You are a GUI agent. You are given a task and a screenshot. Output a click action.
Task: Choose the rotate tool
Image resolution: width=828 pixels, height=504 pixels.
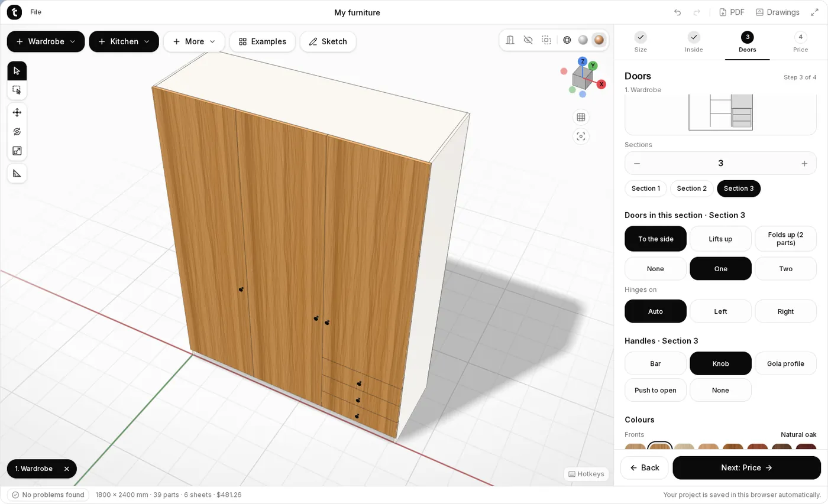(17, 132)
